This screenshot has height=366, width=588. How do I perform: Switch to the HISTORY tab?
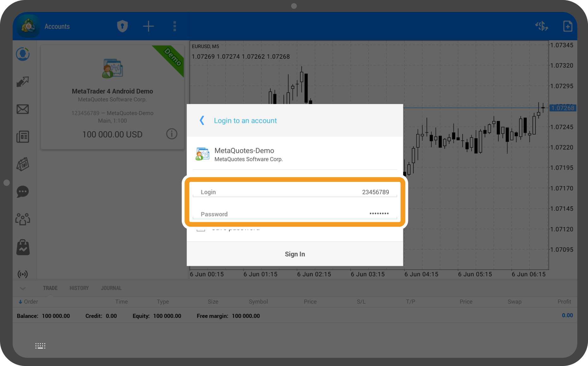pyautogui.click(x=79, y=288)
